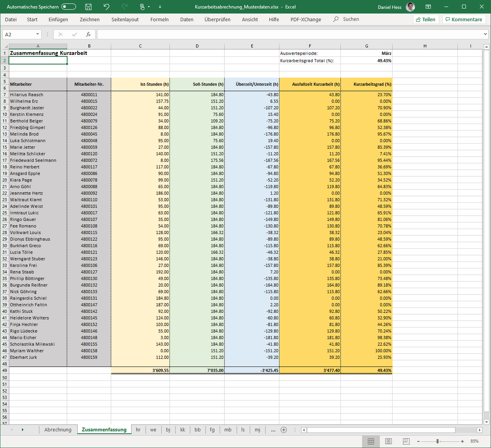The height and width of the screenshot is (448, 491).
Task: Switch to Page Break Preview icon
Action: pyautogui.click(x=406, y=441)
